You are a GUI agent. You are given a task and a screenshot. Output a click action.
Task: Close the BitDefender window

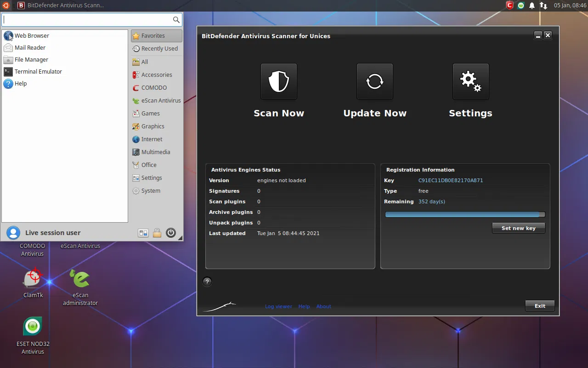click(548, 35)
